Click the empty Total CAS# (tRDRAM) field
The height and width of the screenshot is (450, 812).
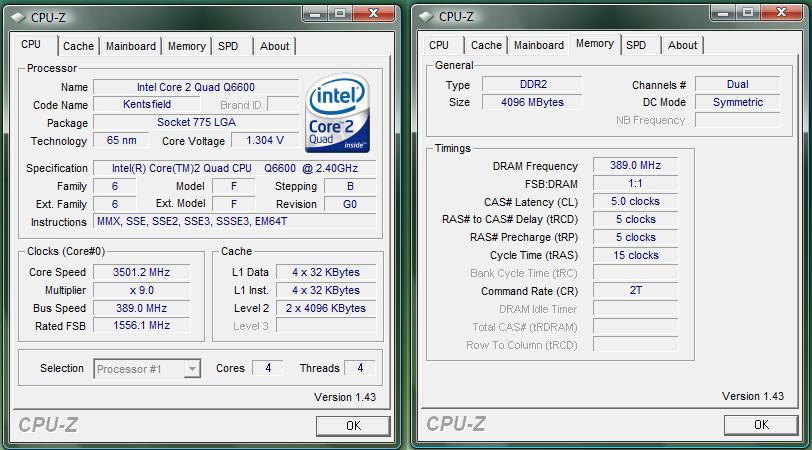[x=635, y=327]
